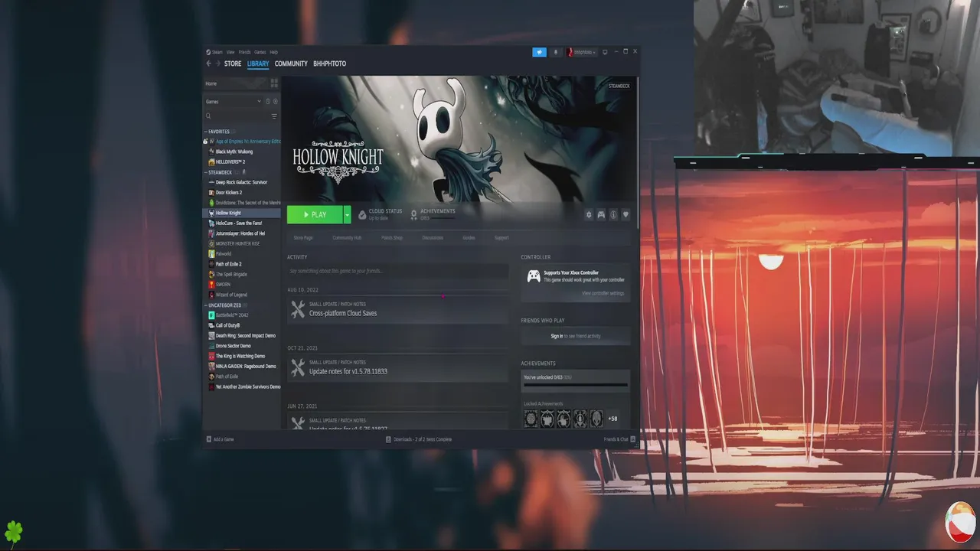Open the Games menu

(x=260, y=52)
